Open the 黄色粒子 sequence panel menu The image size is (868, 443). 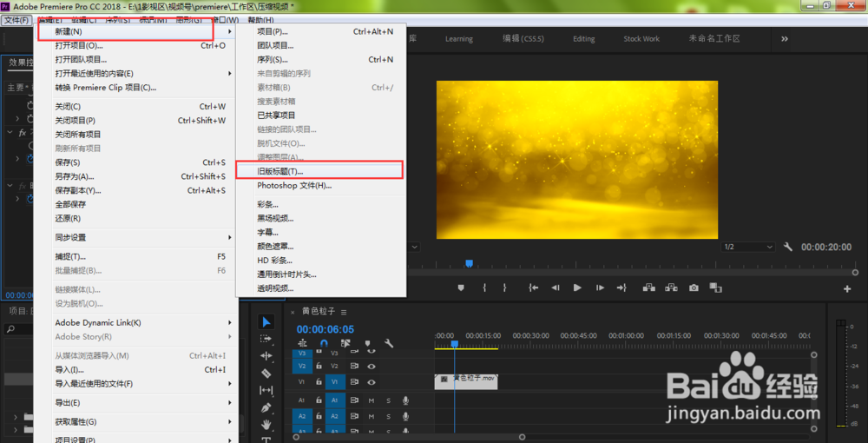pyautogui.click(x=344, y=313)
